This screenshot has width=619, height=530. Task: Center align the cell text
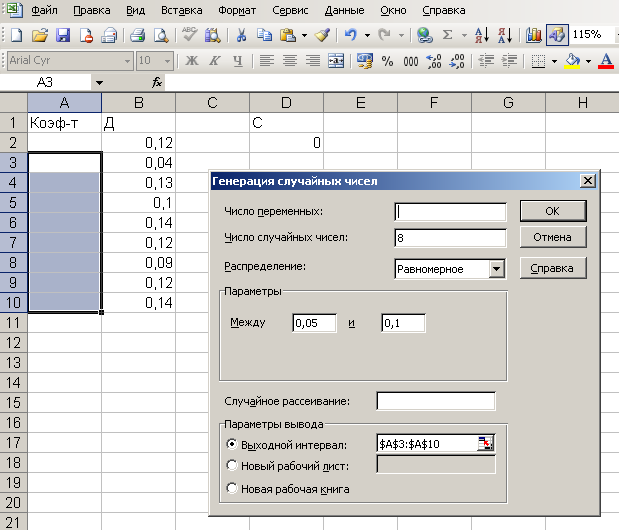click(290, 61)
